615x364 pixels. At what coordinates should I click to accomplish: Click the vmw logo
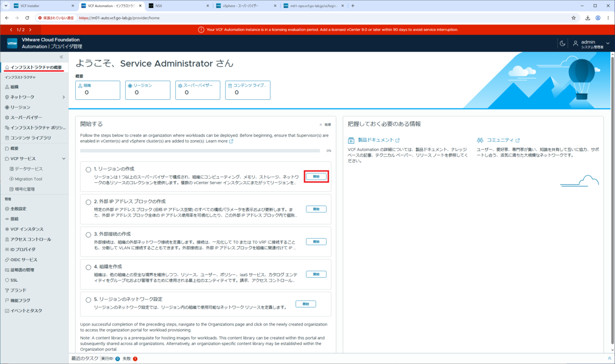(12, 44)
